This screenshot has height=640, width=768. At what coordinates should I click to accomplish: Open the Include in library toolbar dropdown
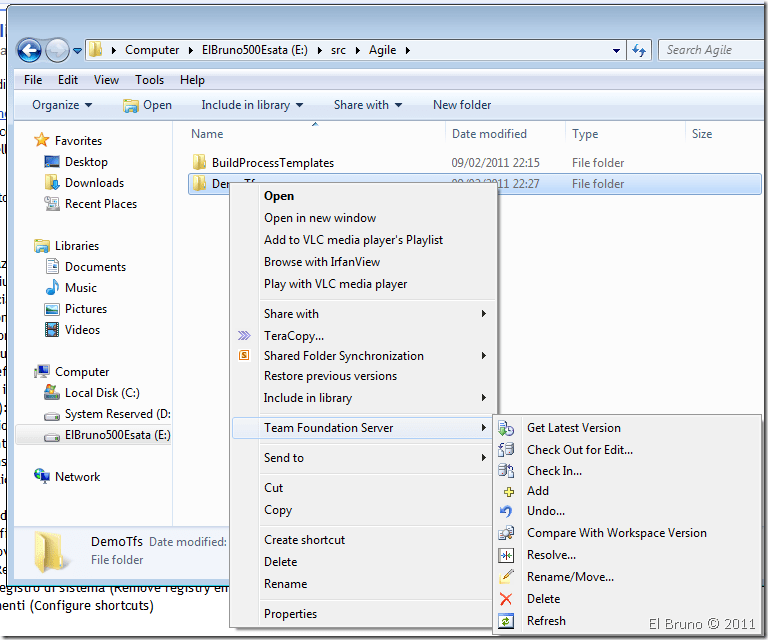pos(252,105)
